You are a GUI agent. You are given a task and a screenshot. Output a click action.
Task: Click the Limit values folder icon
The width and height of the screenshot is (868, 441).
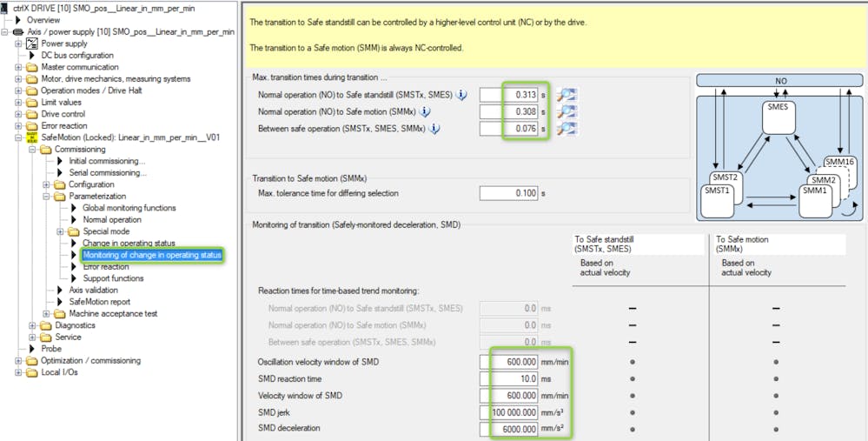(x=31, y=103)
